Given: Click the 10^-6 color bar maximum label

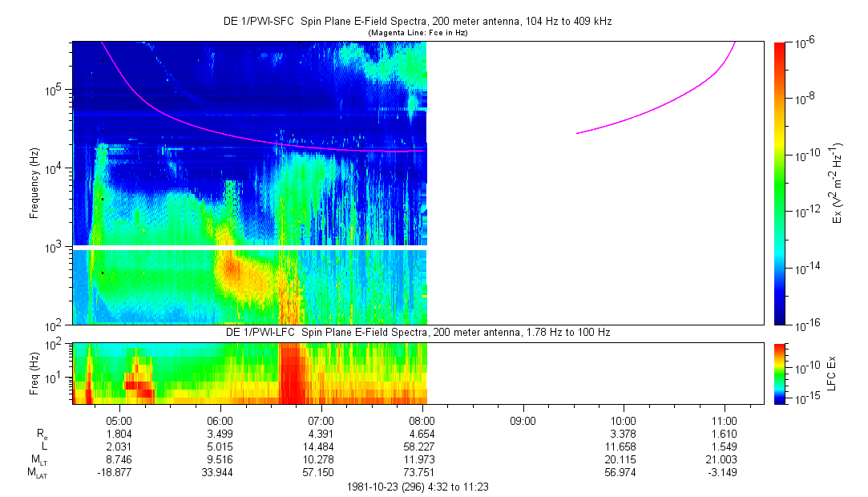Looking at the screenshot, I should coord(805,42).
